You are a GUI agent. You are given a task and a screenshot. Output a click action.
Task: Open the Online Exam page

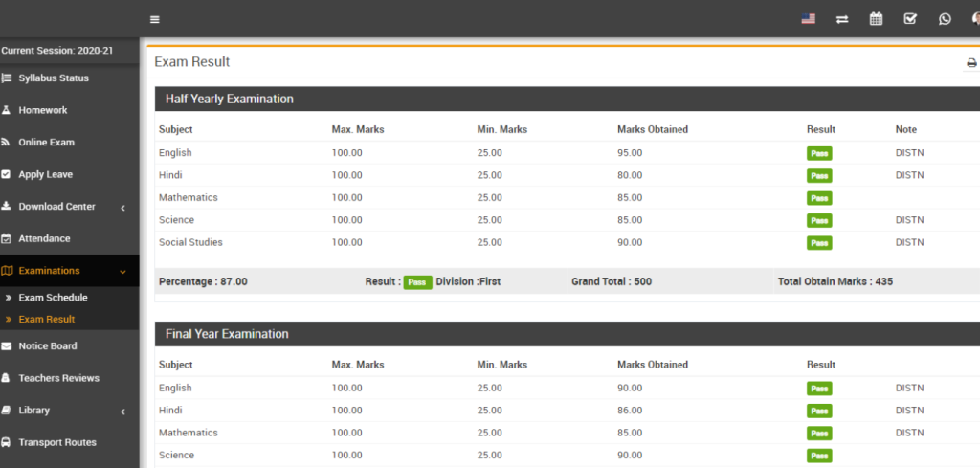(46, 143)
